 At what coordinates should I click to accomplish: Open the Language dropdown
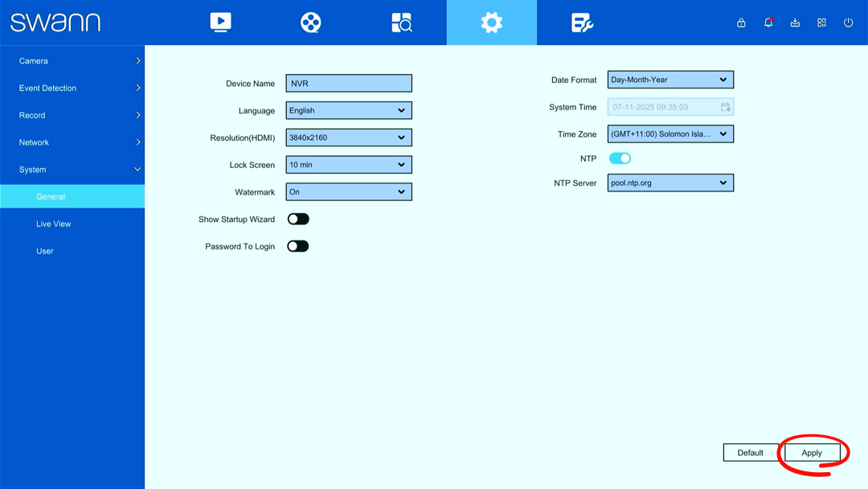[x=349, y=110]
